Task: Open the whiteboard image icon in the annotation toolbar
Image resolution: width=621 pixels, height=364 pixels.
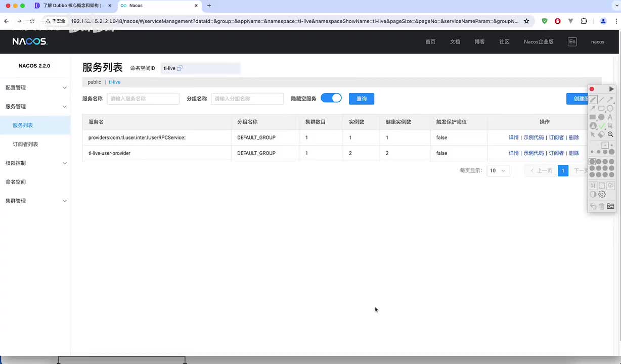Action: click(x=610, y=206)
